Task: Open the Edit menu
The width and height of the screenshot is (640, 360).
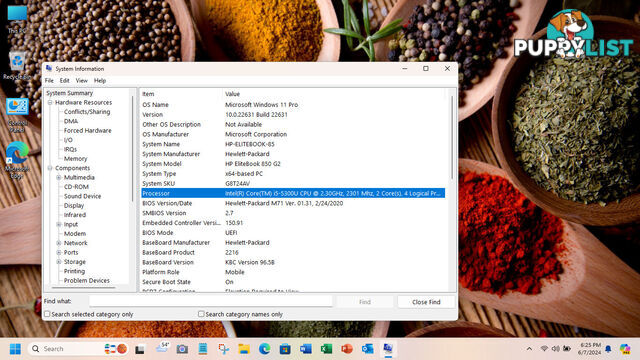Action: point(64,81)
